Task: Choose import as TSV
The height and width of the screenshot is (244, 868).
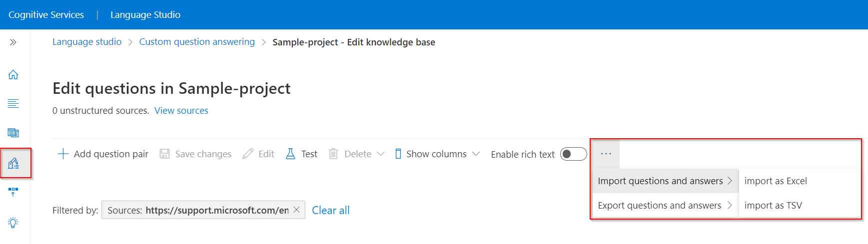Action: coord(774,205)
